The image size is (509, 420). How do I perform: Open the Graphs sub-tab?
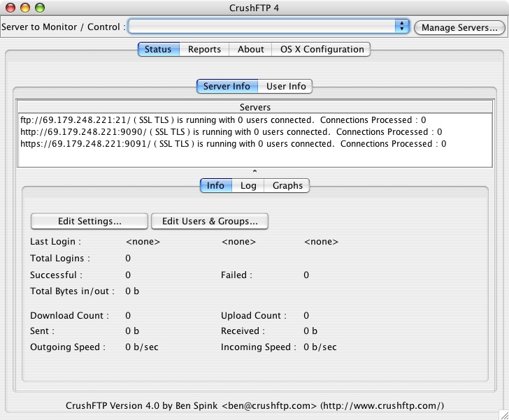coord(287,185)
